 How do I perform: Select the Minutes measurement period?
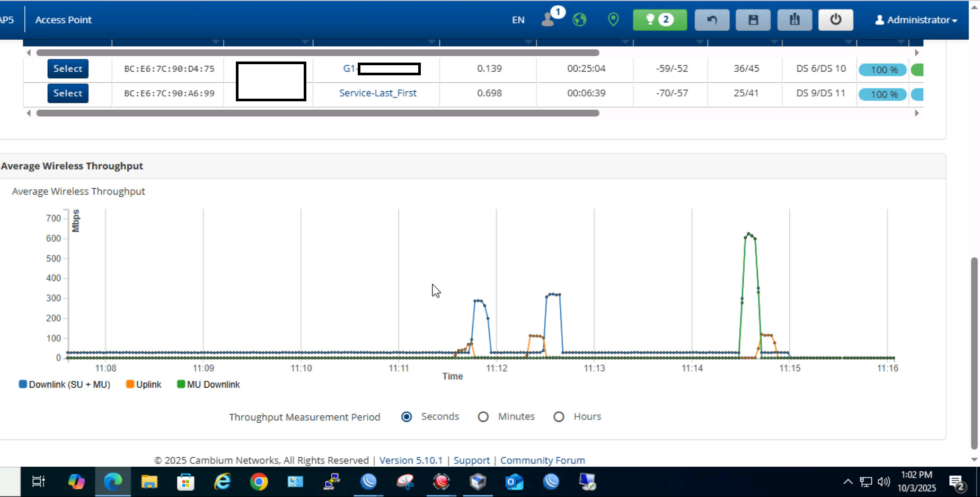coord(483,417)
